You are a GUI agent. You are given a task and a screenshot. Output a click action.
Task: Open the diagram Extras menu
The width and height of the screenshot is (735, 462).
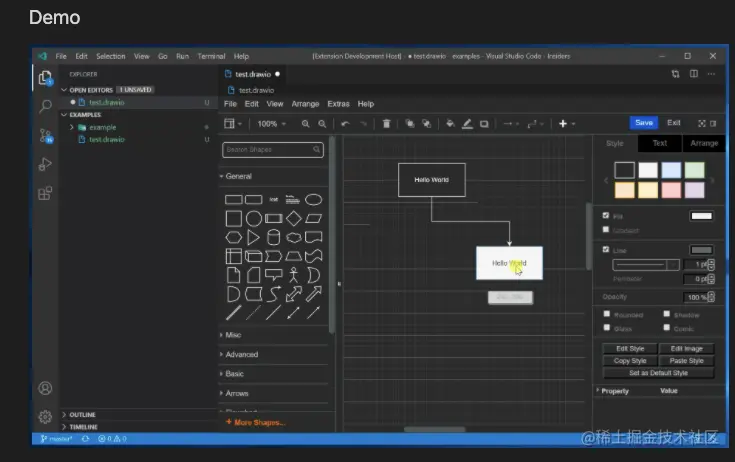338,104
